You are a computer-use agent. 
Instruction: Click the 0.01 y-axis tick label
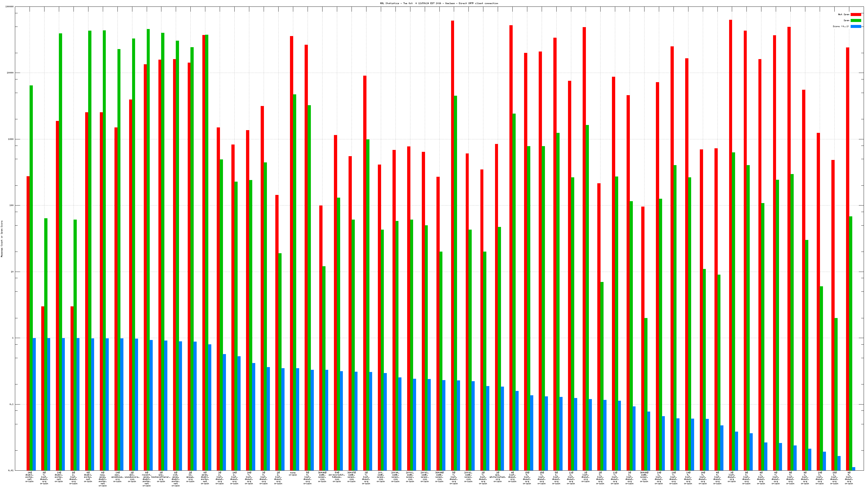point(11,470)
